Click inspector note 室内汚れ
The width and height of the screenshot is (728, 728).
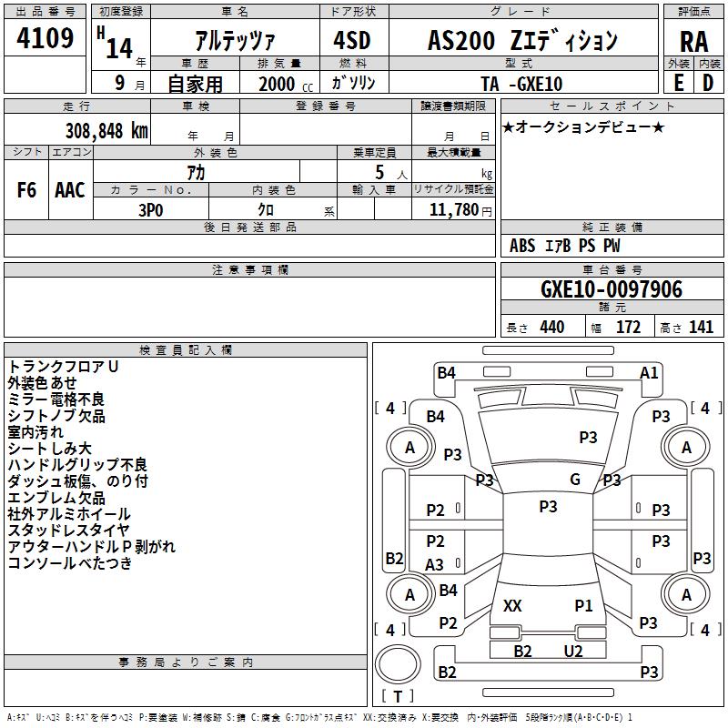[35, 431]
